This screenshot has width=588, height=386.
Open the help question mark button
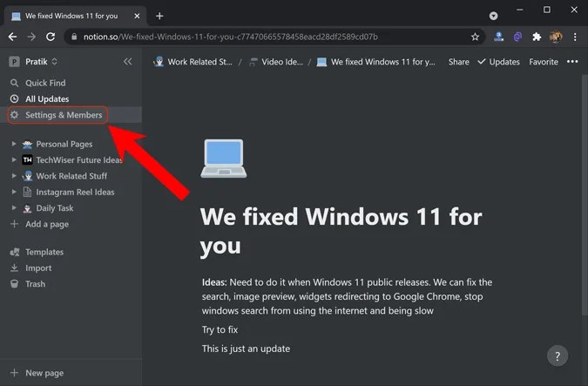(x=558, y=356)
